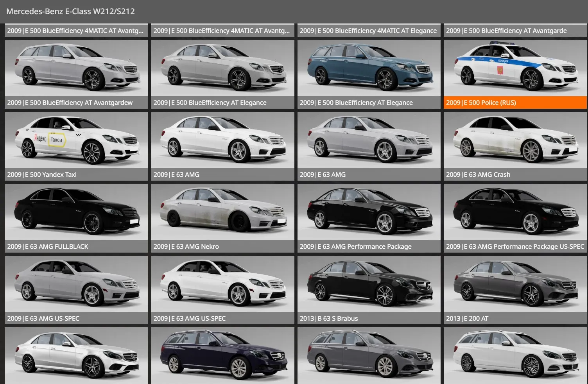Image resolution: width=588 pixels, height=384 pixels.
Task: Open the black E 63 AMG FULLBLACK car
Action: (76, 212)
